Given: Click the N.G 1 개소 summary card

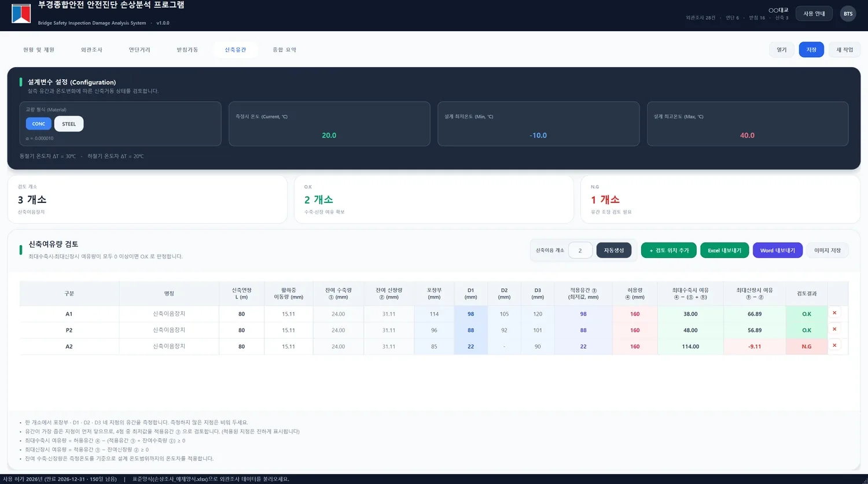Looking at the screenshot, I should (x=720, y=199).
